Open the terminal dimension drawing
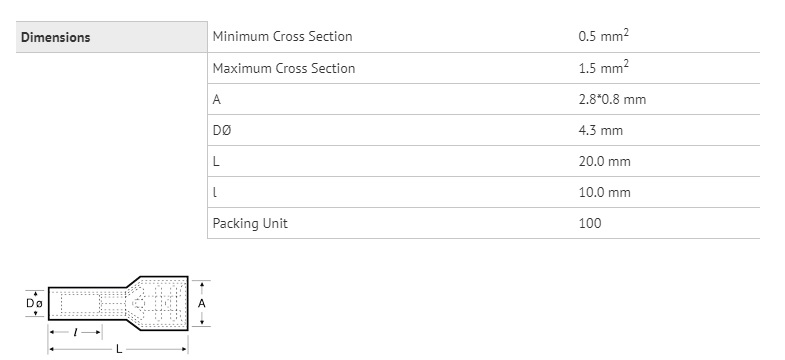This screenshot has width=785, height=360. pos(118,315)
